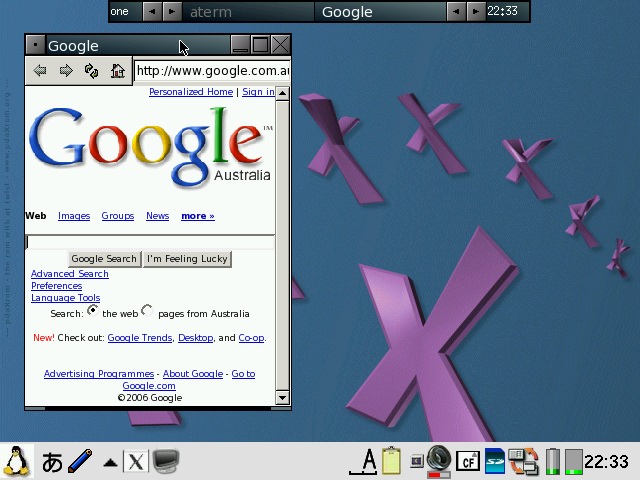Expand the taskbar up-arrow launcher menu
This screenshot has height=480, width=640.
tap(110, 462)
